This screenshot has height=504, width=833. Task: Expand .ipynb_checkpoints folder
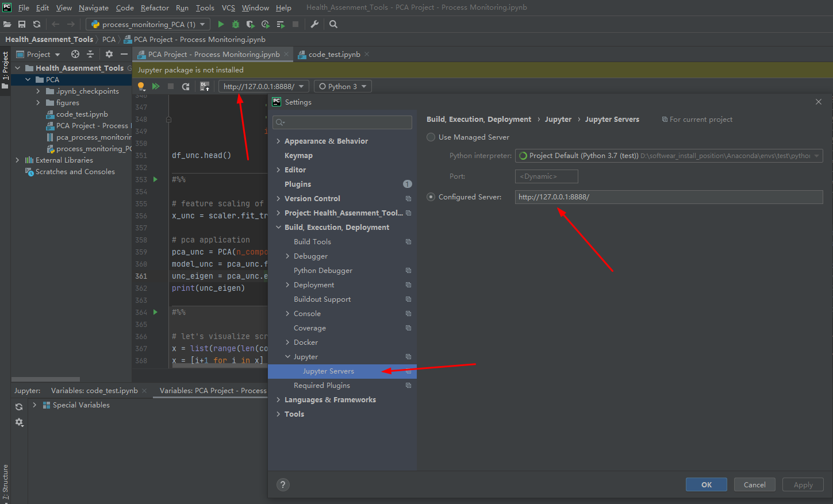38,91
